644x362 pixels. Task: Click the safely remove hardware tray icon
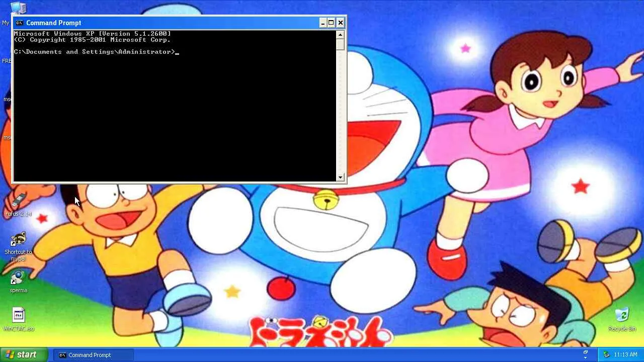pyautogui.click(x=606, y=354)
